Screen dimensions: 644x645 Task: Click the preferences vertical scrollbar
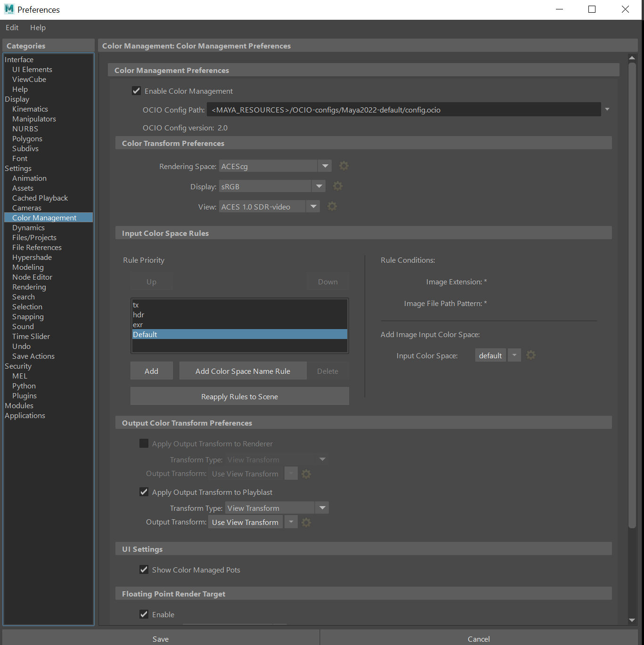tap(632, 296)
